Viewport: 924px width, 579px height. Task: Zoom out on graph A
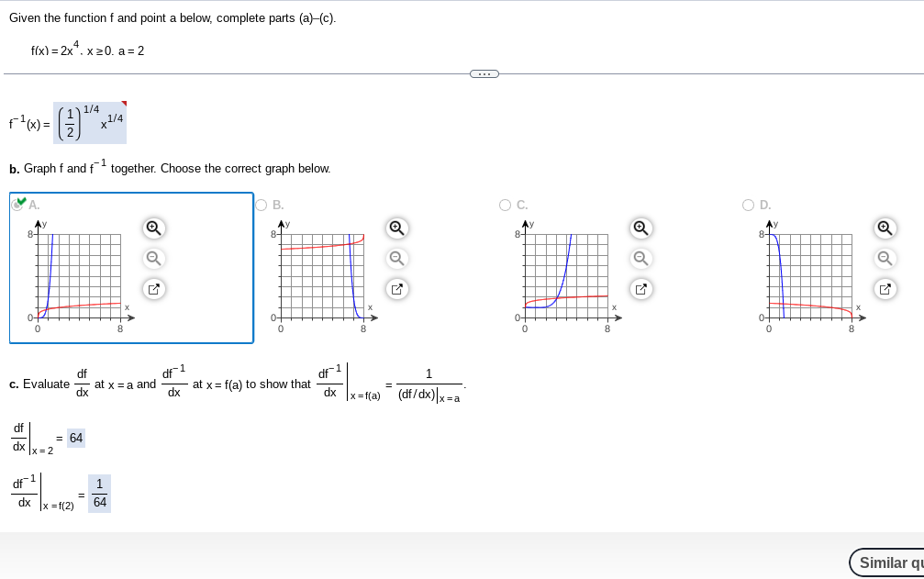click(153, 258)
